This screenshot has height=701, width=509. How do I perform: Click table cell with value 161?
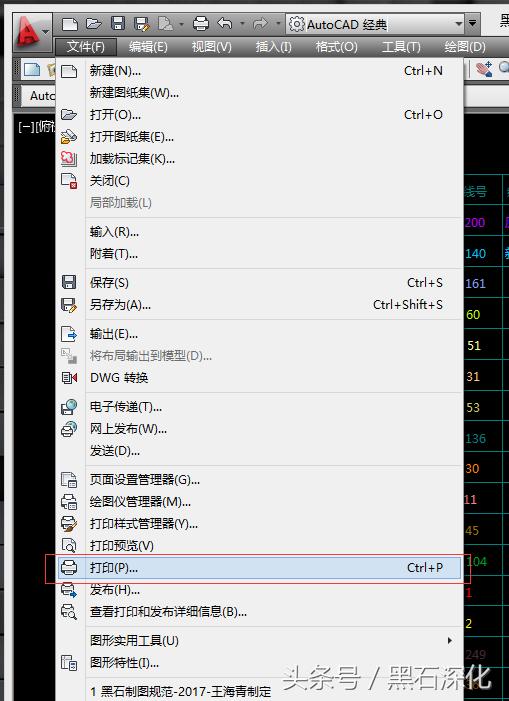475,283
